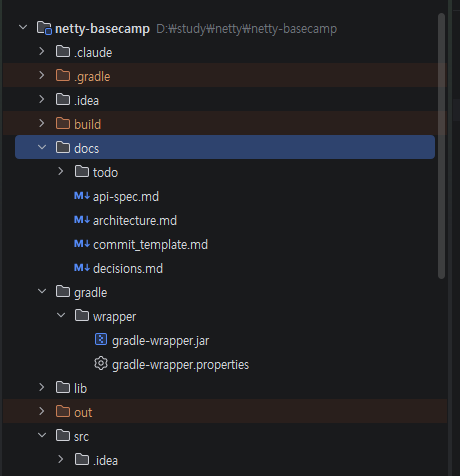Viewport: 460px width, 476px height.
Task: Select the gradle-wrapper.jar file name
Action: 161,341
